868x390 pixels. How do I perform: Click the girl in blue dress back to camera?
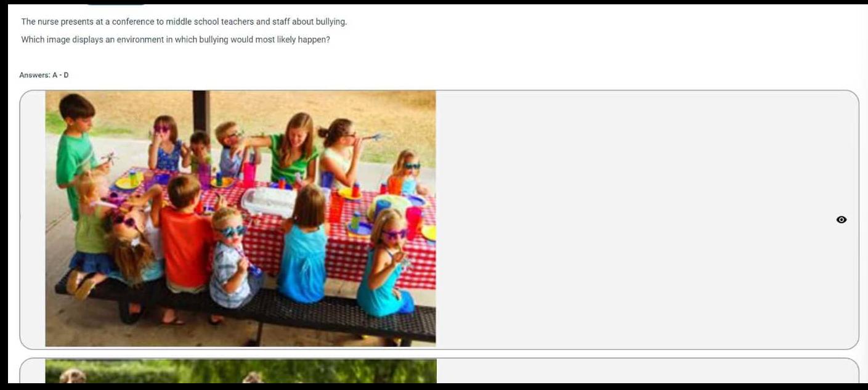click(303, 246)
